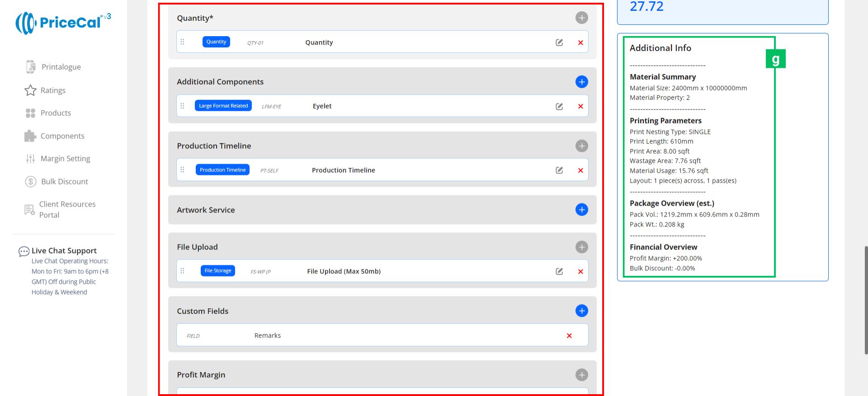This screenshot has height=396, width=868.
Task: Open Live Chat Support
Action: (64, 251)
